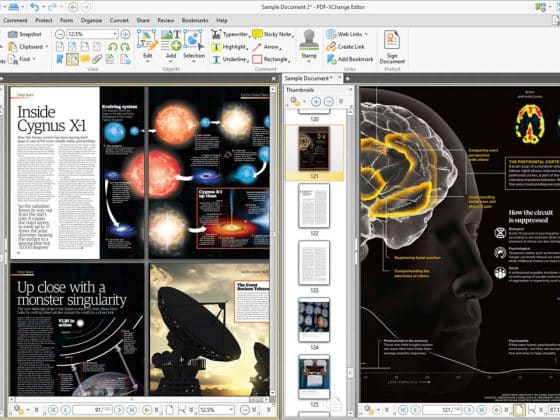Open the Web Links dropdown arrow

coord(366,34)
